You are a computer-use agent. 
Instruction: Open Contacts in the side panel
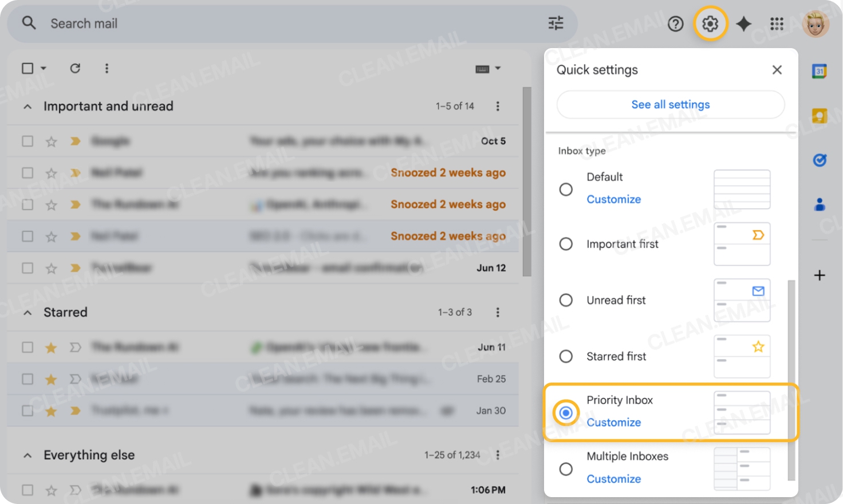coord(820,204)
